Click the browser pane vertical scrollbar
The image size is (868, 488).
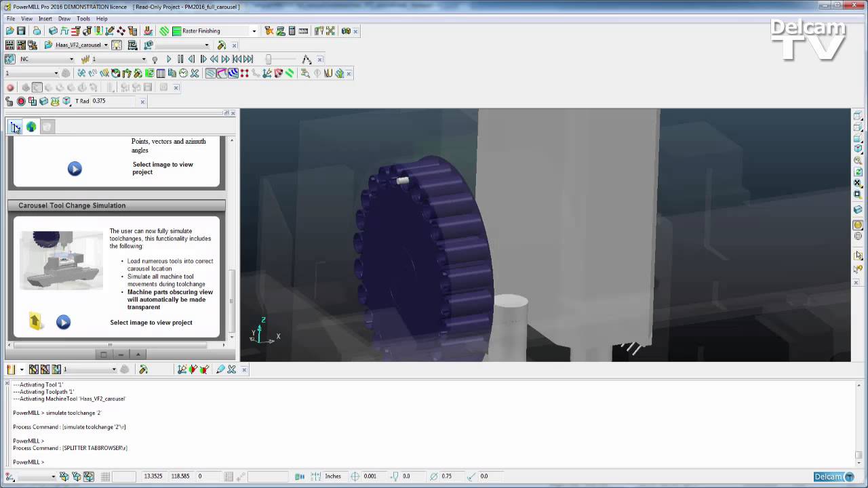pyautogui.click(x=232, y=238)
